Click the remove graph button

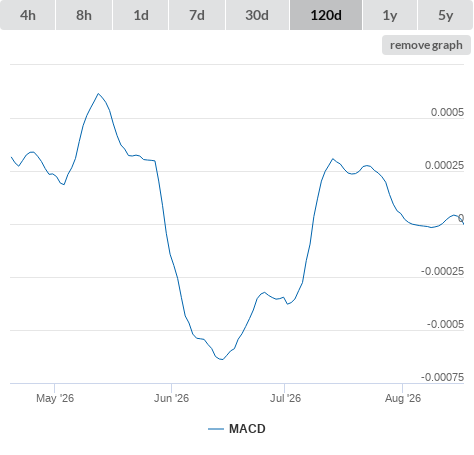426,45
